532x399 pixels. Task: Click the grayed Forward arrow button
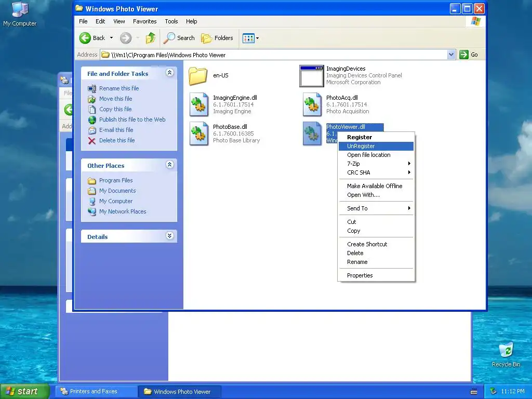click(x=126, y=38)
